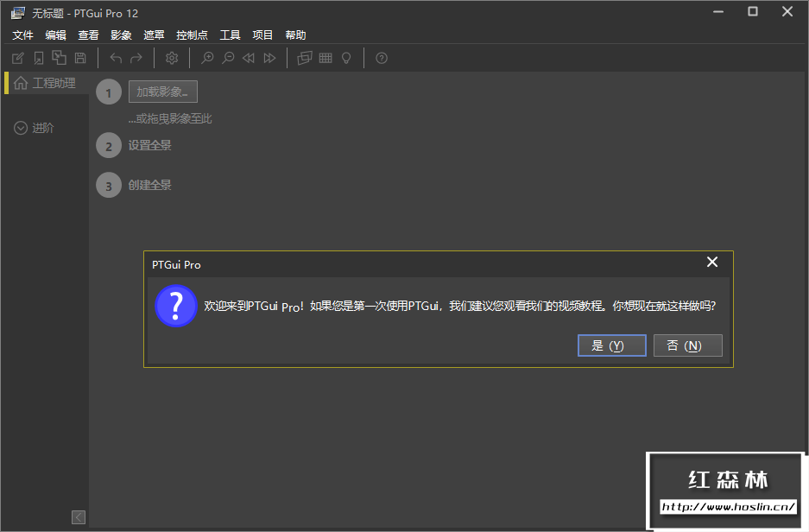Screen dimensions: 809x532
Task: Click the 创建全景 step label
Action: pyautogui.click(x=149, y=185)
